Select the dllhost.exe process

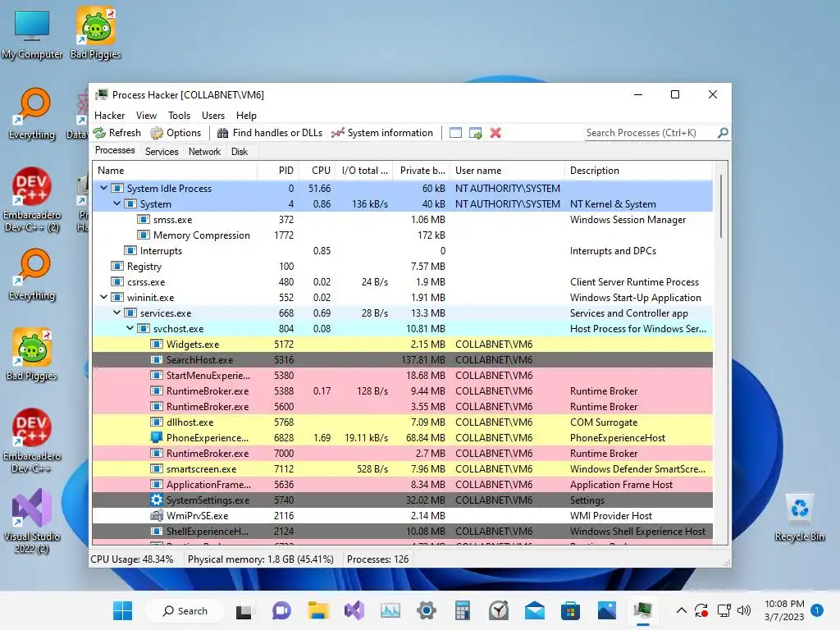tap(402, 422)
